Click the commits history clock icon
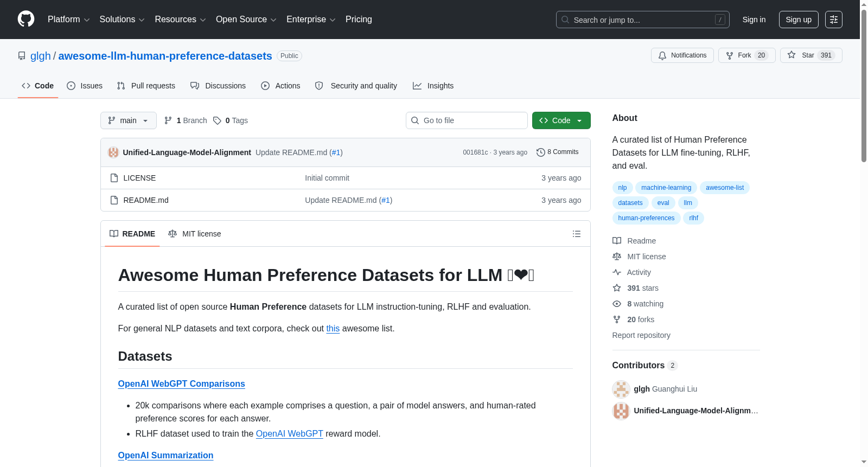 [x=540, y=152]
